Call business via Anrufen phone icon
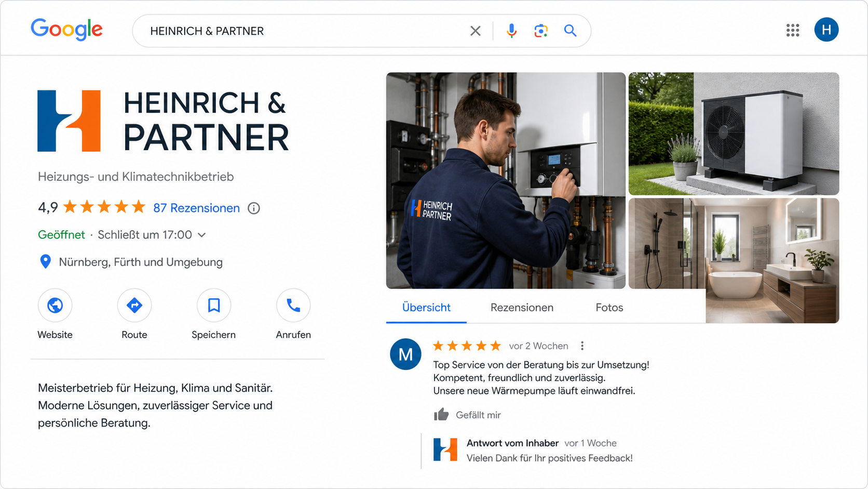The image size is (868, 489). tap(293, 306)
